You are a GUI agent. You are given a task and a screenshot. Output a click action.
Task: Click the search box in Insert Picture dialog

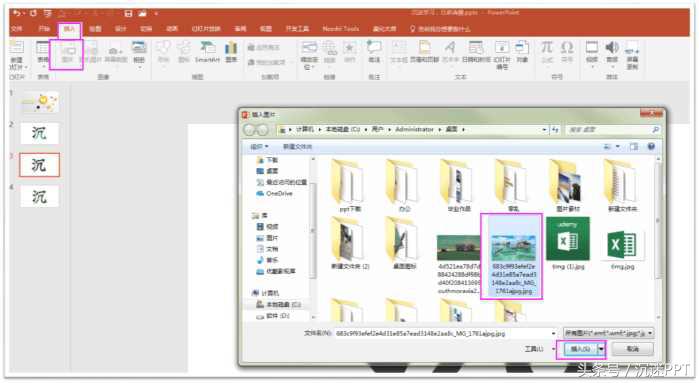[x=613, y=130]
